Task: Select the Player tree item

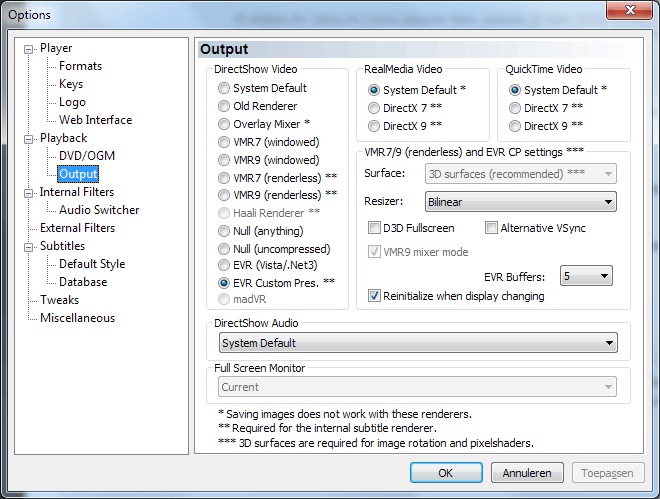Action: 56,48
